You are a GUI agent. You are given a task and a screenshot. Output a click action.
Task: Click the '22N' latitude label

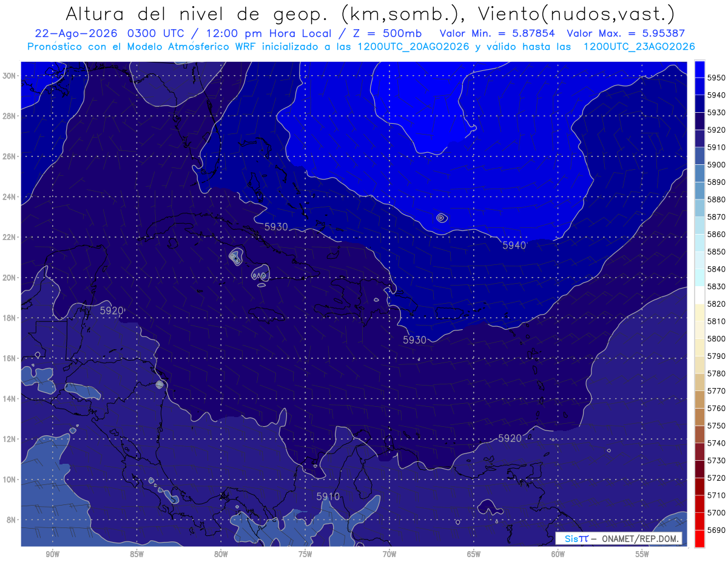(9, 237)
